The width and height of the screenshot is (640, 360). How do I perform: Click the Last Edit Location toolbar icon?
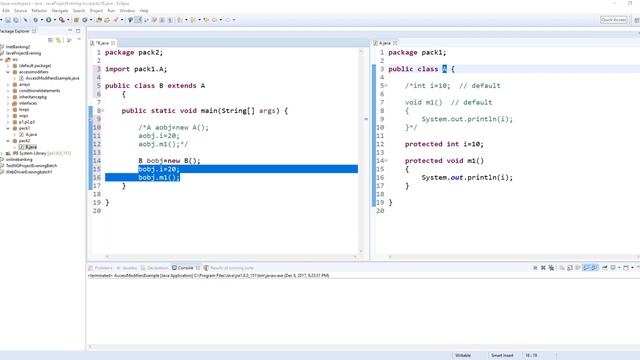point(206,20)
